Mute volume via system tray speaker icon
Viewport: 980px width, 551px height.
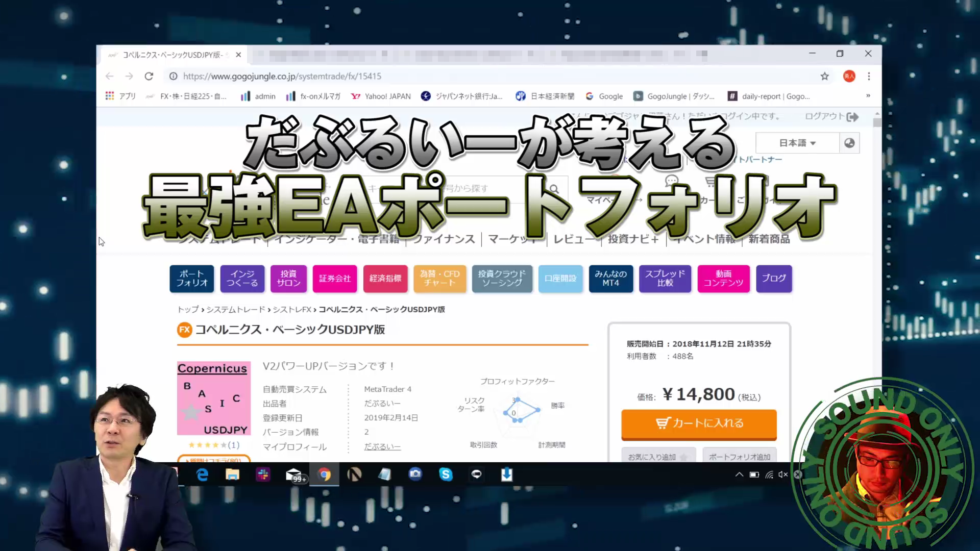tap(783, 474)
